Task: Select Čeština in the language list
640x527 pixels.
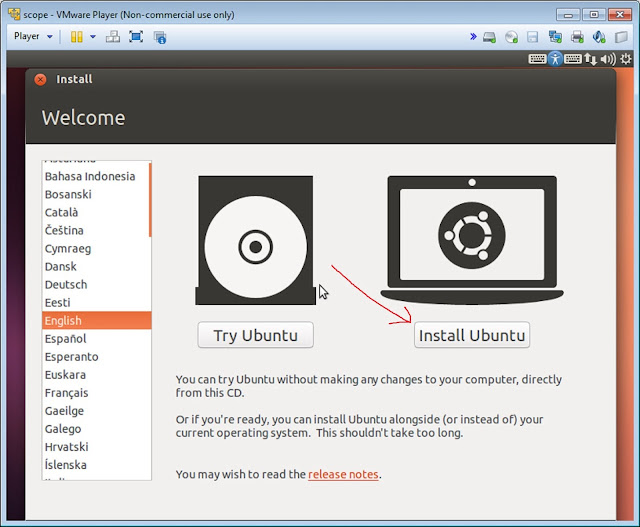Action: (x=96, y=230)
